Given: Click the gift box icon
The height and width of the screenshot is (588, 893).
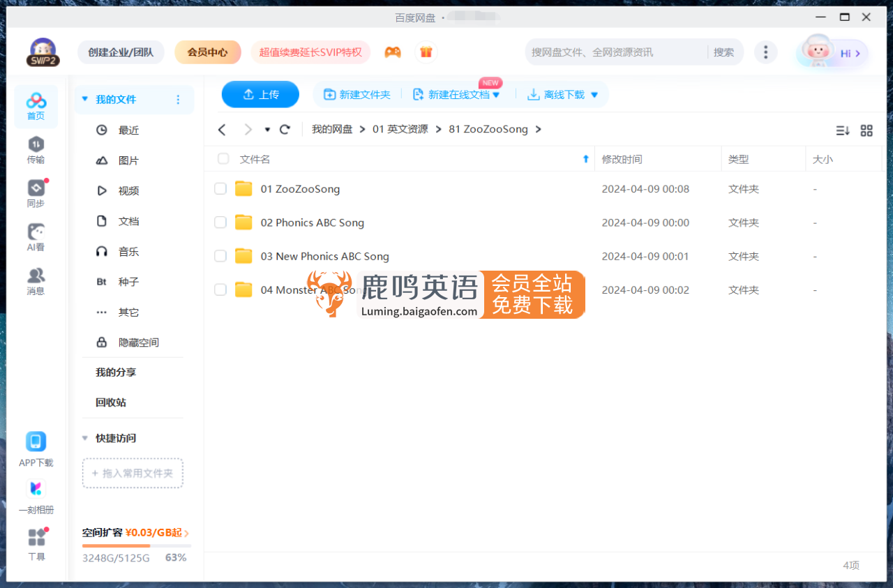Looking at the screenshot, I should pos(426,52).
